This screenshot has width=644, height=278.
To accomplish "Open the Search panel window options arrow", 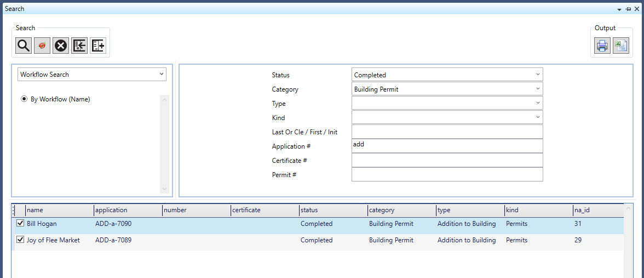I will point(619,9).
